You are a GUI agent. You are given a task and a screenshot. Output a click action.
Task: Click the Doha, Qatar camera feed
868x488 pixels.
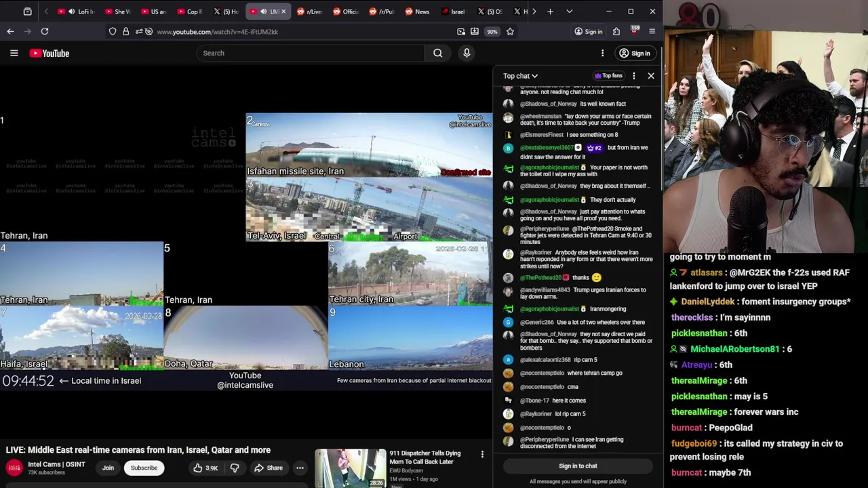[246, 338]
